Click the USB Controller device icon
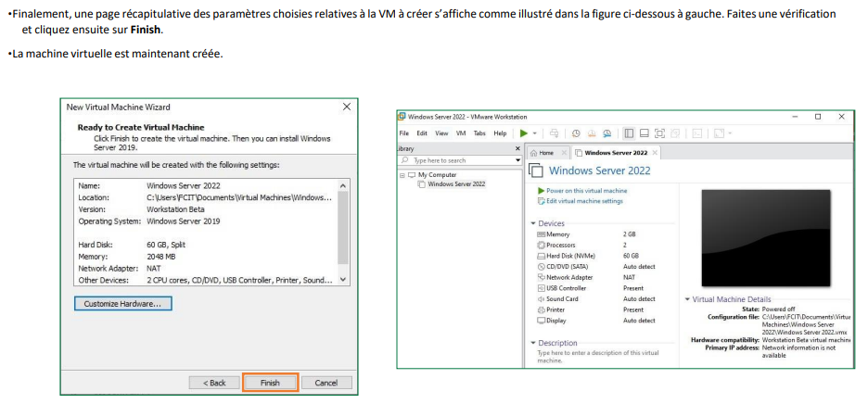The height and width of the screenshot is (404, 868). pyautogui.click(x=542, y=288)
